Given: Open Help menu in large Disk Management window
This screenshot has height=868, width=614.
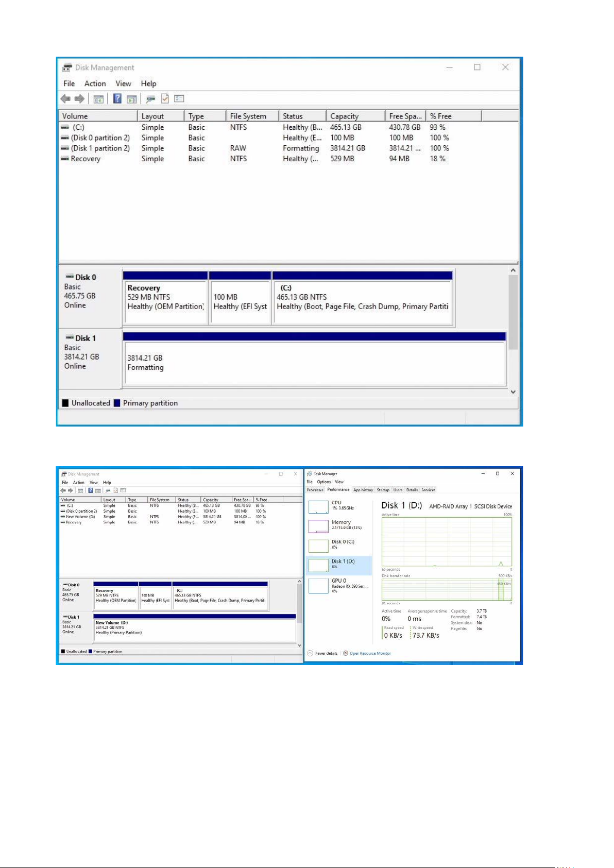Looking at the screenshot, I should 148,83.
